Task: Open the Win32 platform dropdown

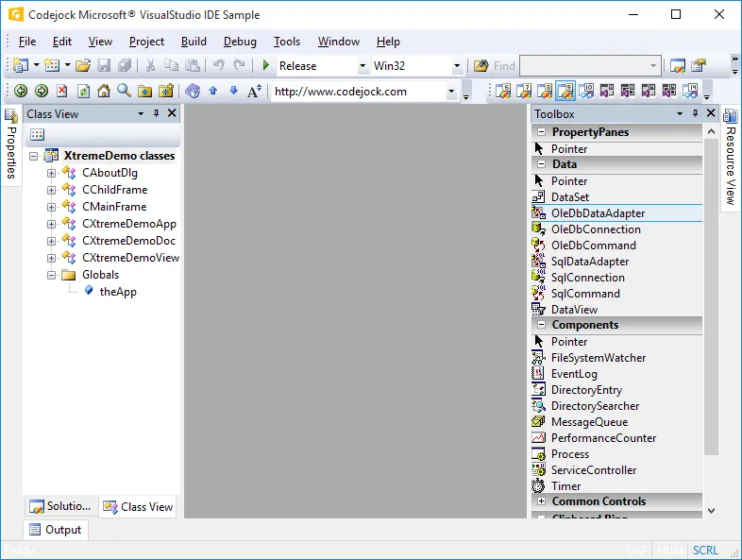Action: point(457,66)
